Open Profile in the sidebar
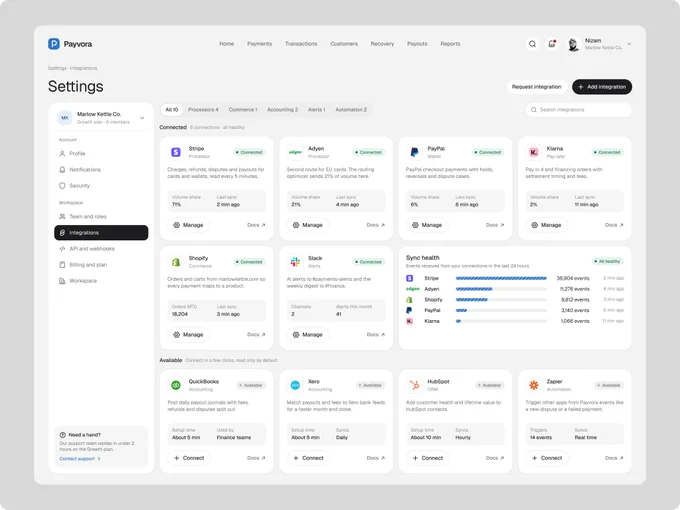This screenshot has width=680, height=510. tap(101, 154)
